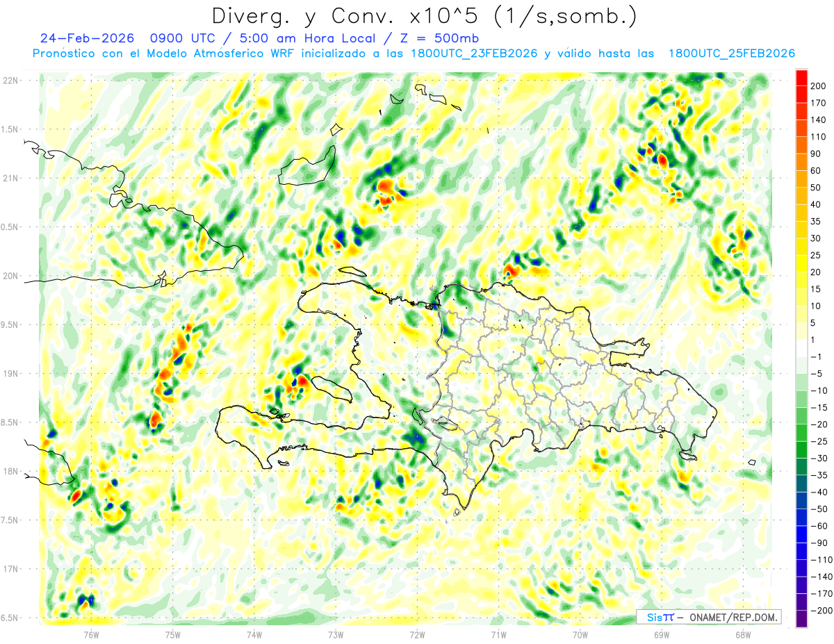Pick the white swatch between 1 and -1
The width and height of the screenshot is (834, 644).
click(x=801, y=349)
